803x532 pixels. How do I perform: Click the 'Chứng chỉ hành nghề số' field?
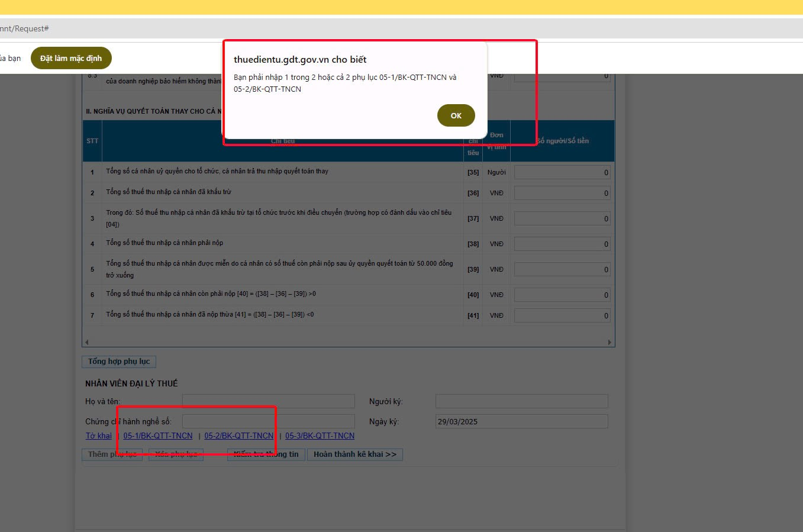[x=268, y=421]
